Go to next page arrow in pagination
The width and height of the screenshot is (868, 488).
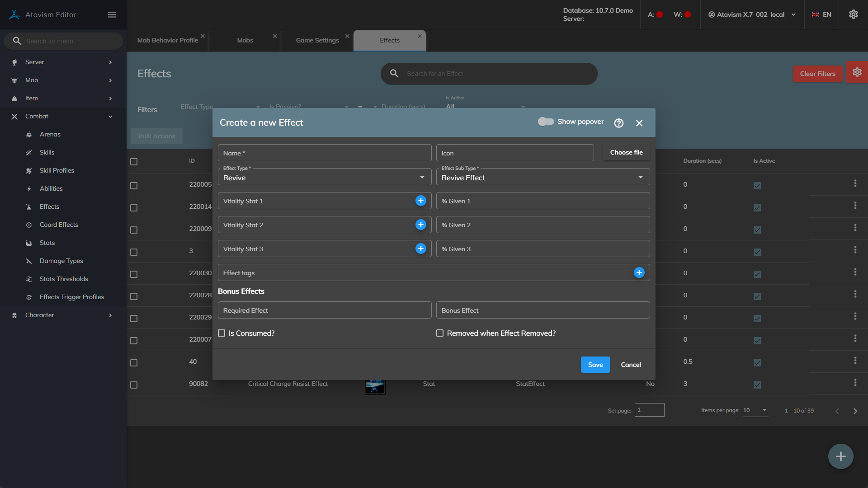click(855, 411)
